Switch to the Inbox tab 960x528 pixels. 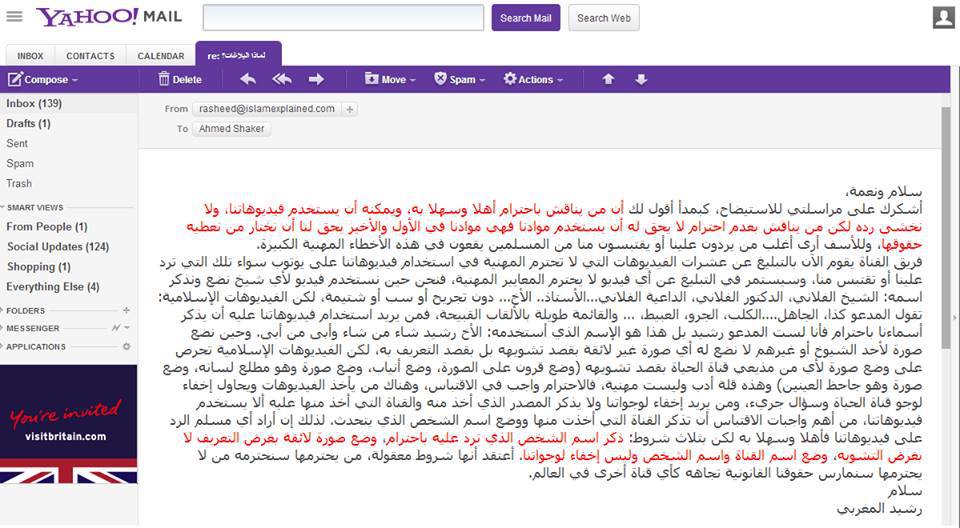pos(30,56)
